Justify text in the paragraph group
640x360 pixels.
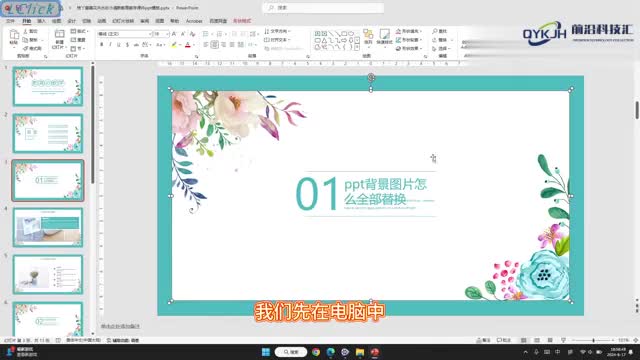coord(232,44)
